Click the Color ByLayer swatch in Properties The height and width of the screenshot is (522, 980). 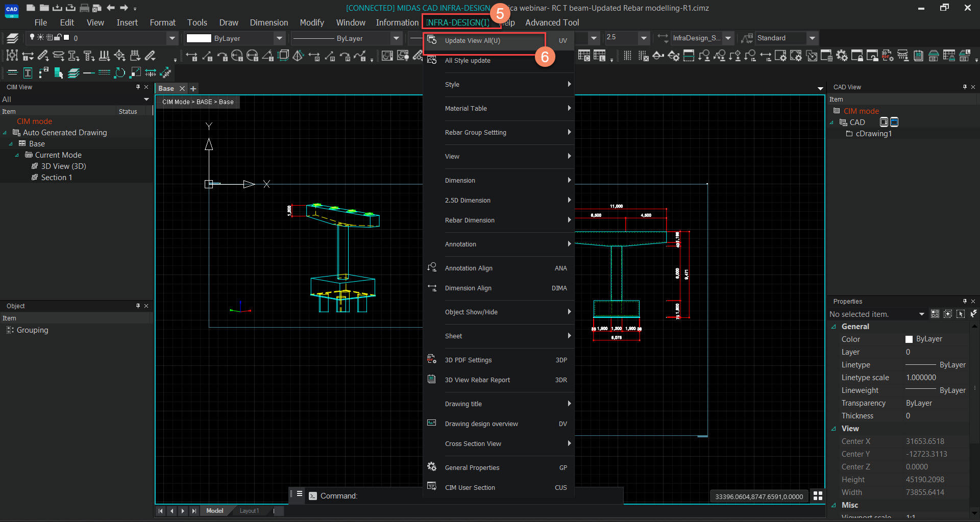coord(909,339)
